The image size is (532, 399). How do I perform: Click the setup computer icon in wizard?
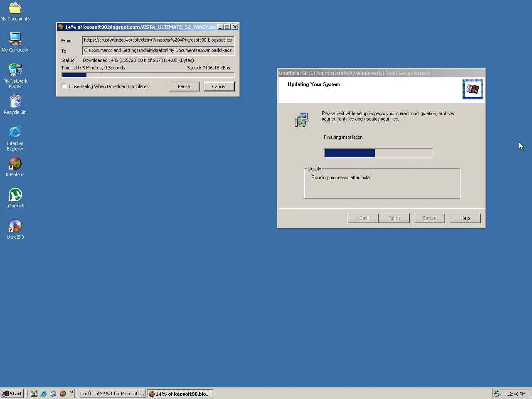(x=302, y=120)
